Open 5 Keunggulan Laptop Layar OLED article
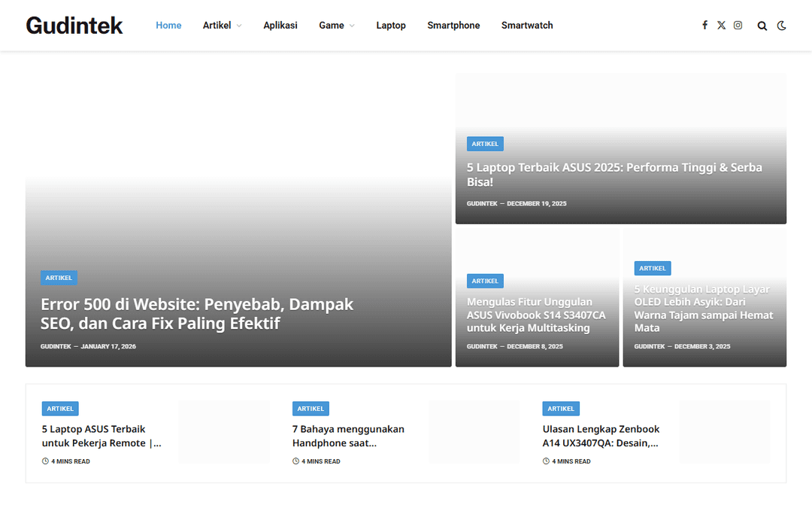812x508 pixels. (x=704, y=309)
